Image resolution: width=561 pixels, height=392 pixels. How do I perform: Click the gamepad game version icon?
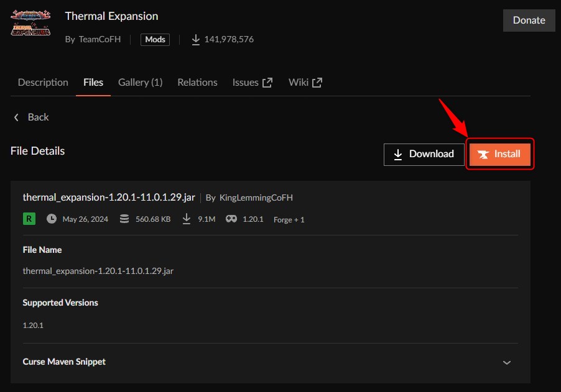click(231, 219)
